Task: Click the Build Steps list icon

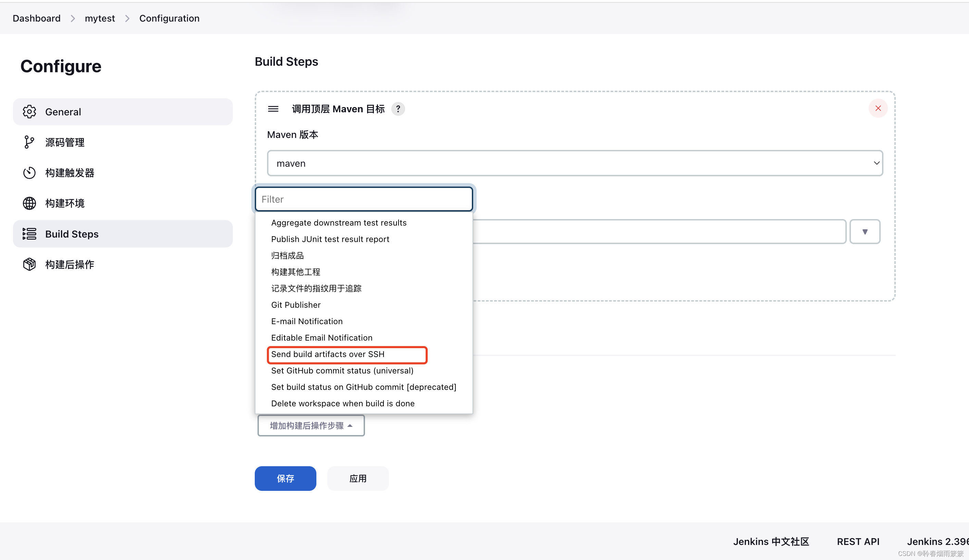Action: tap(29, 234)
